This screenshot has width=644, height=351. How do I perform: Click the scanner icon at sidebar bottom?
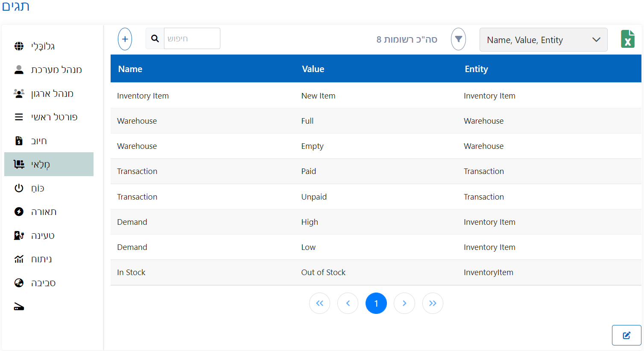coord(19,307)
